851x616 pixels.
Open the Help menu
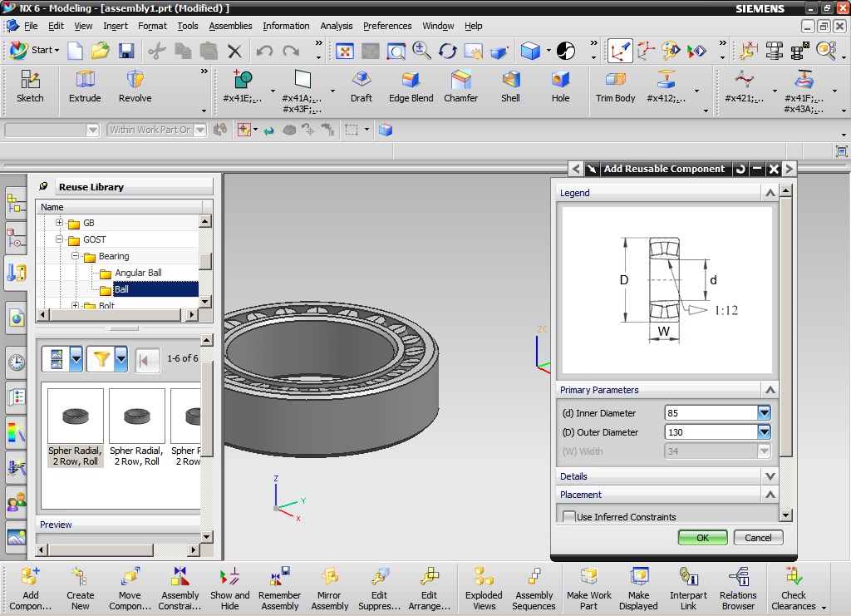click(x=473, y=26)
